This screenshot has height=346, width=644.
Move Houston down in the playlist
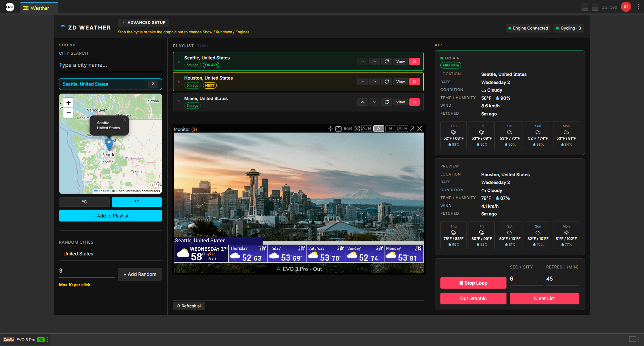[375, 82]
